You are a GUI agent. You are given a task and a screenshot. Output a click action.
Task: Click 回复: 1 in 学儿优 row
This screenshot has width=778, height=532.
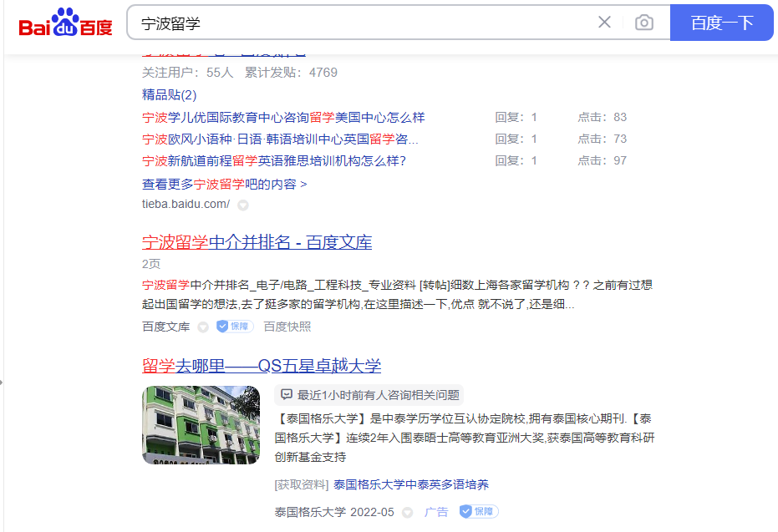(516, 118)
